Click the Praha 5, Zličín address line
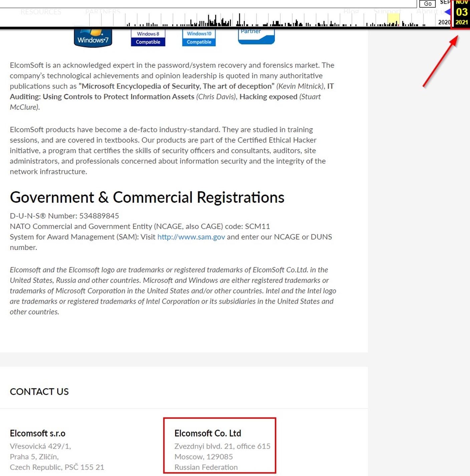 click(x=34, y=457)
